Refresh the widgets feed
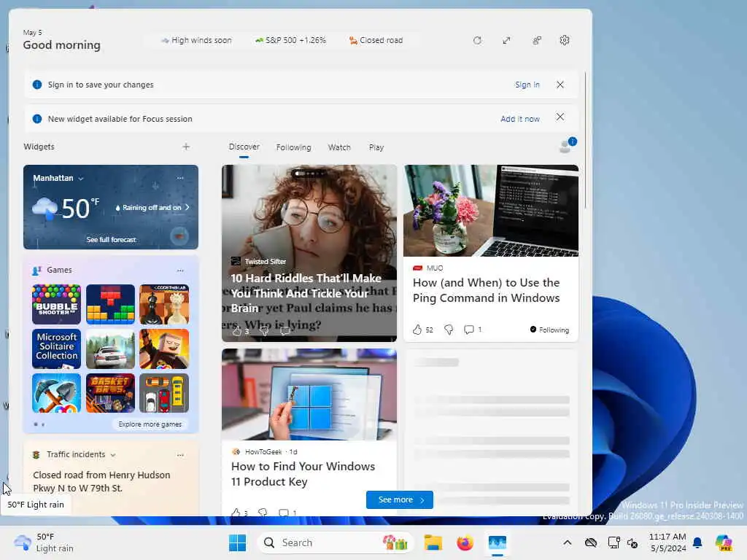This screenshot has height=560, width=747. pyautogui.click(x=477, y=41)
